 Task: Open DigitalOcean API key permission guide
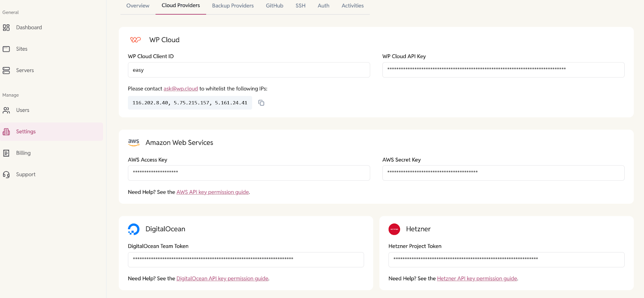[222, 279]
